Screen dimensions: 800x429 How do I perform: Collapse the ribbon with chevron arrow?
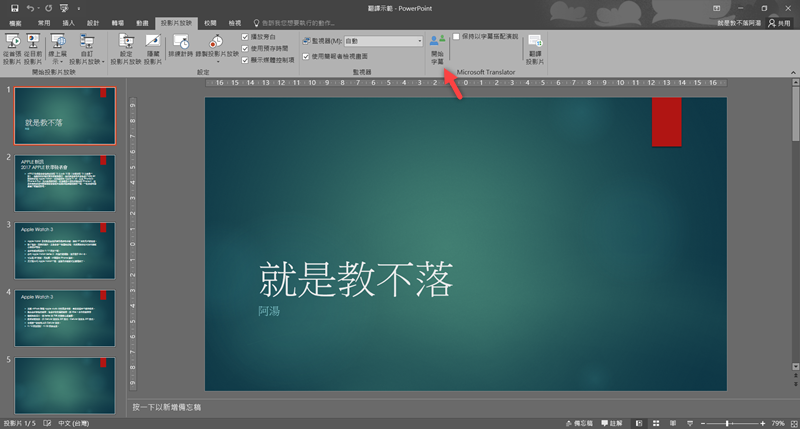coord(793,72)
